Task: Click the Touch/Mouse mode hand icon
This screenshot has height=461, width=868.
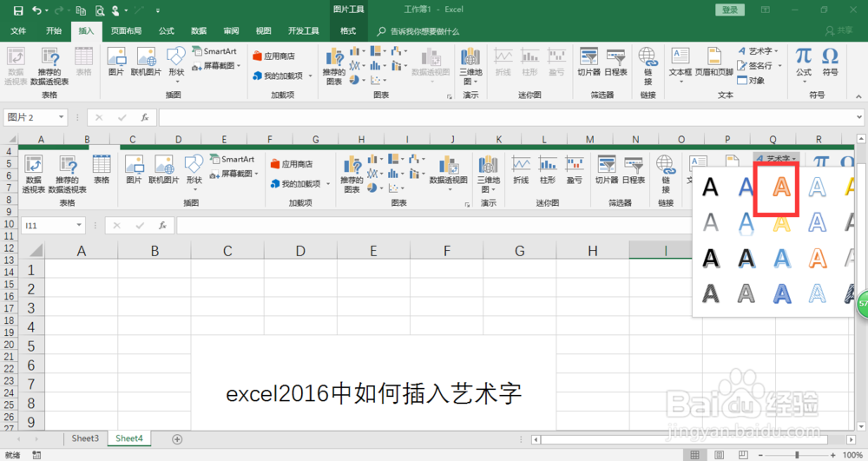Action: tap(116, 10)
